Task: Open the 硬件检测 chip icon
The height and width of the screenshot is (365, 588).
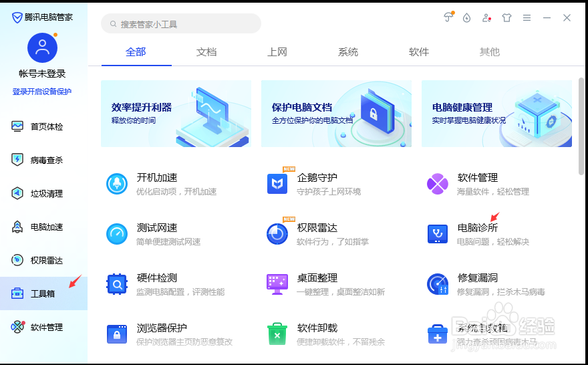Action: (117, 284)
